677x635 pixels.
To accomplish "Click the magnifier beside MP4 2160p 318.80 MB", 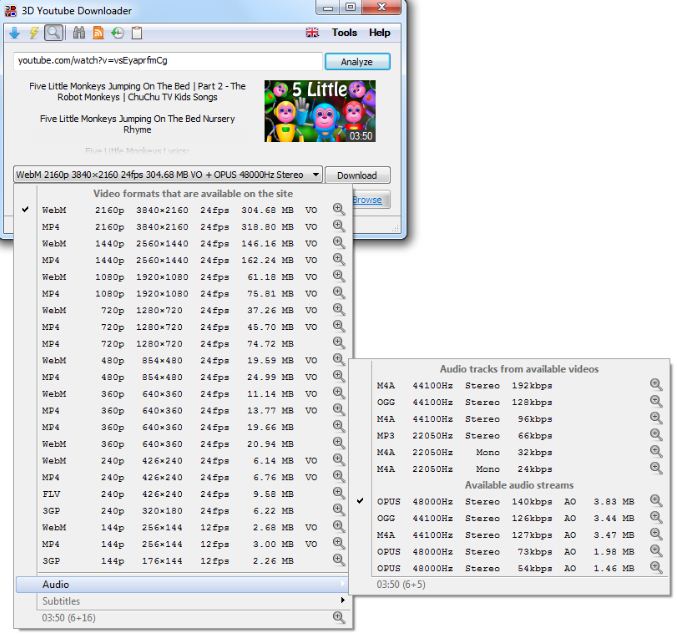I will (x=339, y=227).
